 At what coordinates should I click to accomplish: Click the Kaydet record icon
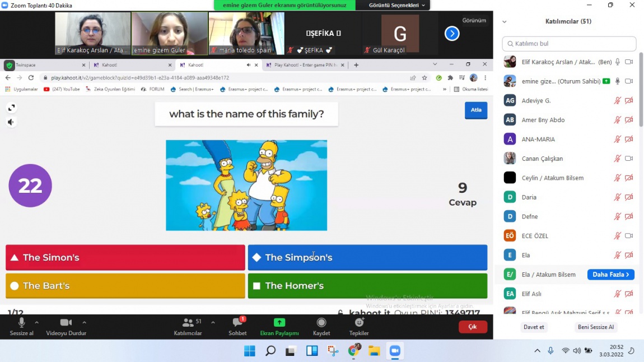pos(321,323)
